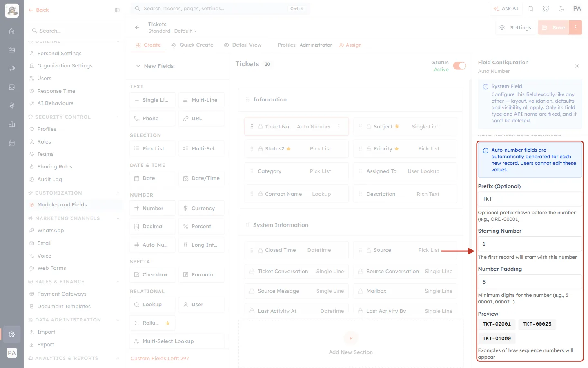Viewport: 588px width, 368px height.
Task: Open the calendar icon in left rail
Action: click(12, 143)
